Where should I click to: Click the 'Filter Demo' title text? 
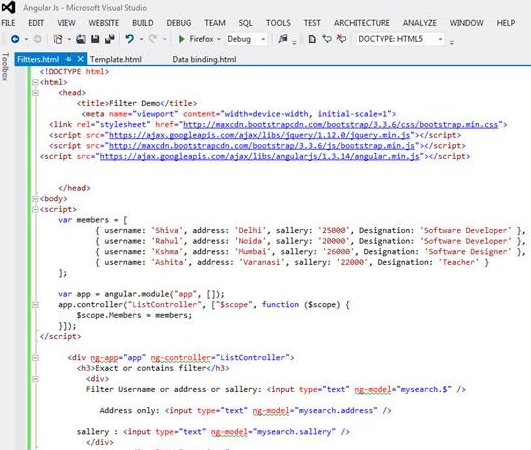point(134,103)
